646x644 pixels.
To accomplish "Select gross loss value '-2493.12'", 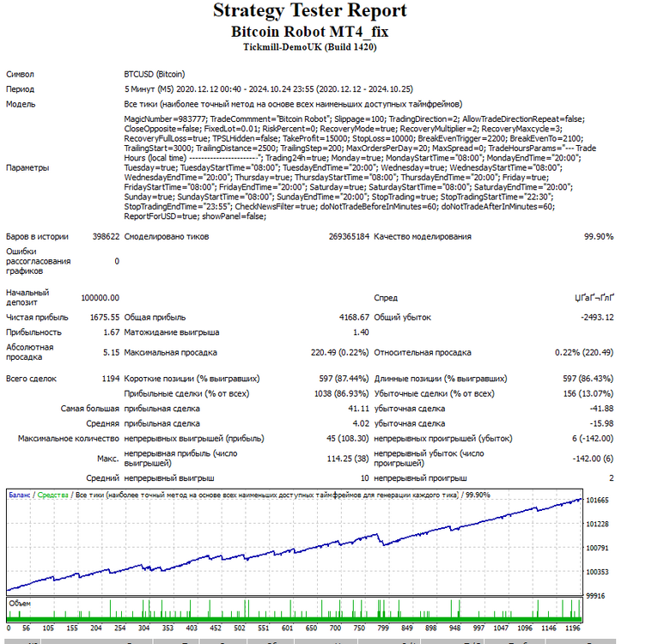I will point(597,318).
